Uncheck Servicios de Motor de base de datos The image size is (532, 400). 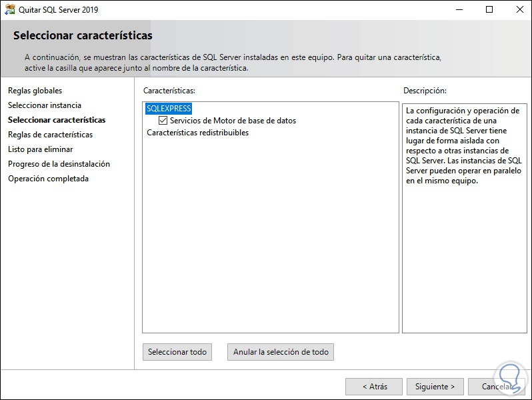point(163,121)
